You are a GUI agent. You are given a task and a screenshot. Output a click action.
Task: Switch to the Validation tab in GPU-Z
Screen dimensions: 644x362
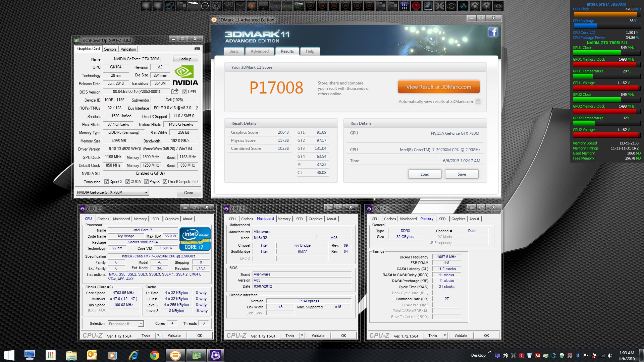128,49
